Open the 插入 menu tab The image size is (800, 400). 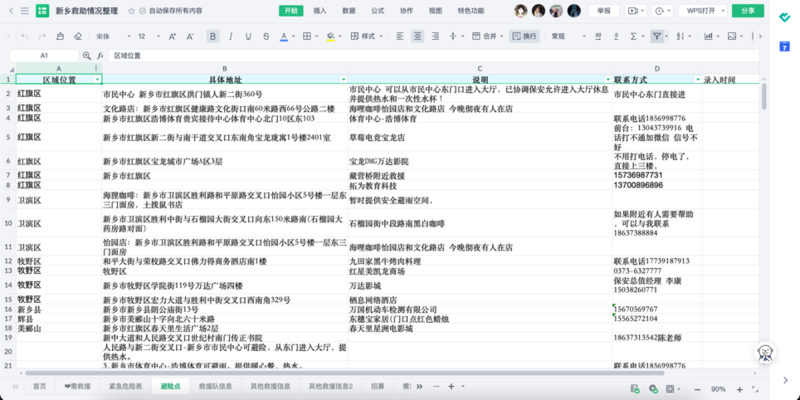[x=320, y=11]
